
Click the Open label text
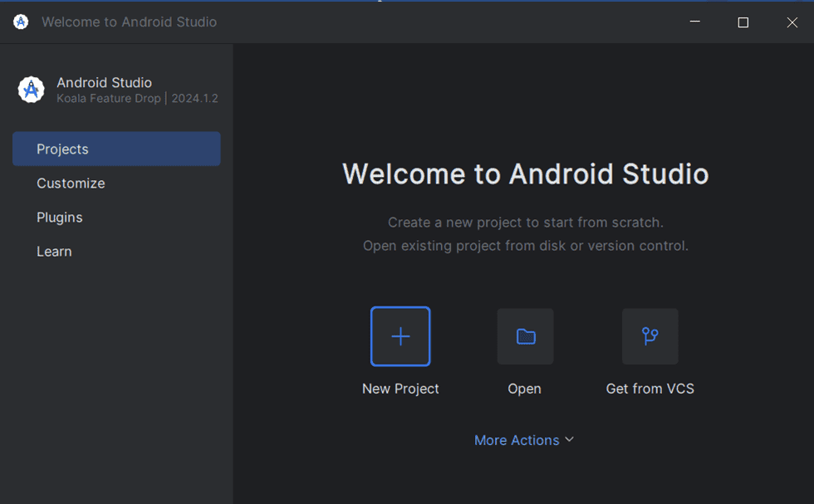tap(524, 389)
